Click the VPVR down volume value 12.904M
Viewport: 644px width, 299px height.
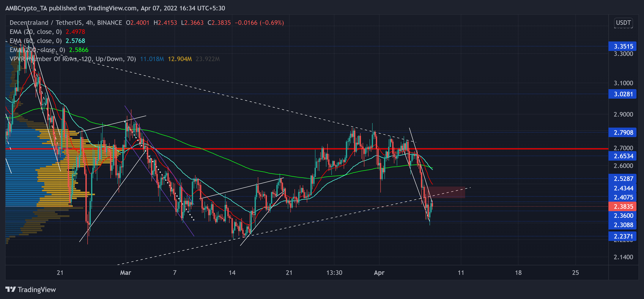click(x=180, y=59)
